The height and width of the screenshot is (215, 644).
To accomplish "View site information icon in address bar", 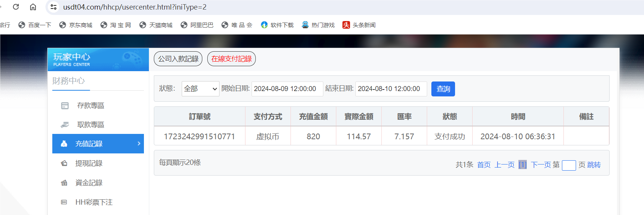I will 54,7.
